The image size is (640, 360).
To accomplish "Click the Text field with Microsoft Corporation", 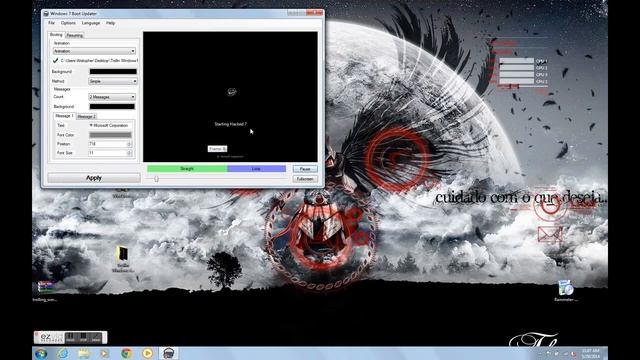I will tap(110, 126).
